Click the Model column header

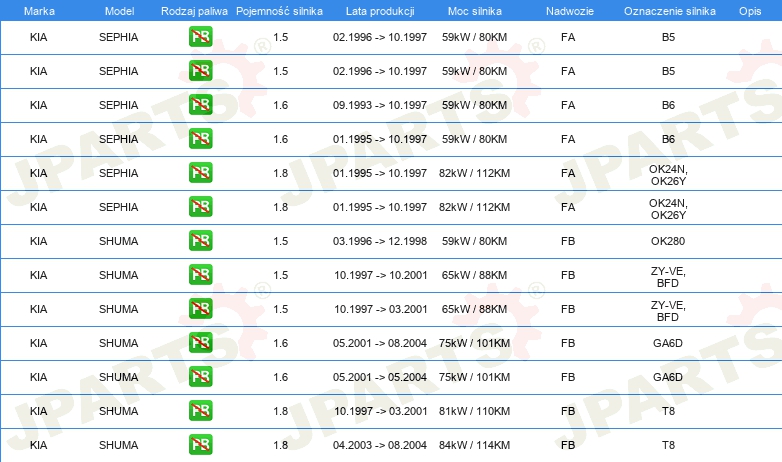click(x=119, y=11)
